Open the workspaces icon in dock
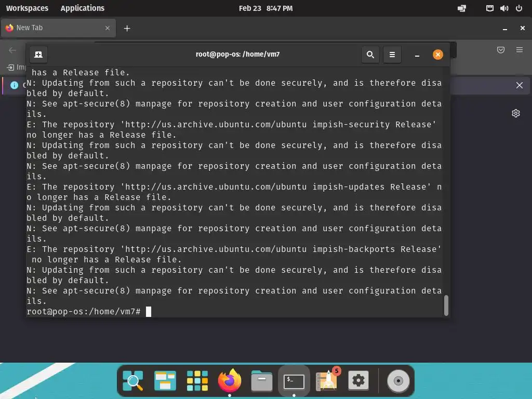 (x=165, y=381)
